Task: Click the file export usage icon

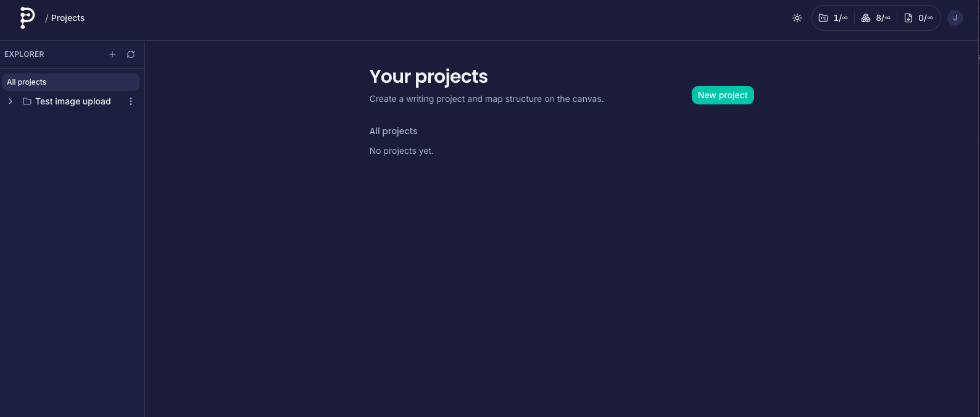Action: pos(908,18)
